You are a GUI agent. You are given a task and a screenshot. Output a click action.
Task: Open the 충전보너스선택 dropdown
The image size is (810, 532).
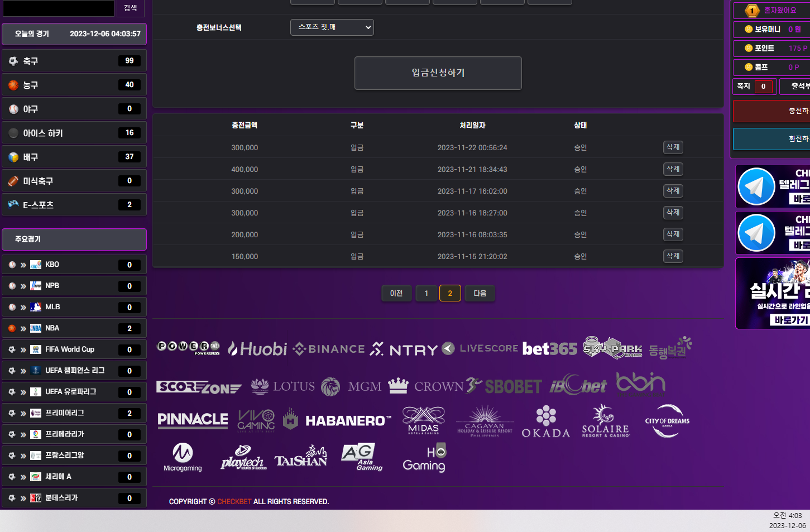point(332,27)
